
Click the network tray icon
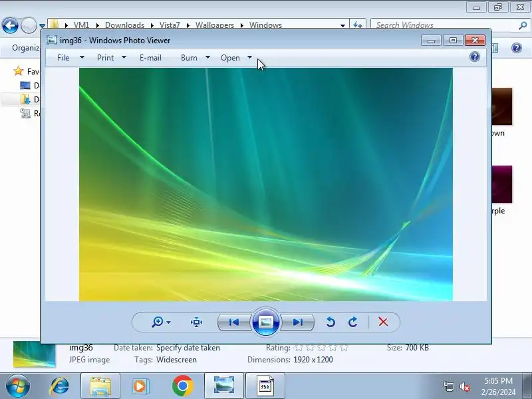coord(448,386)
